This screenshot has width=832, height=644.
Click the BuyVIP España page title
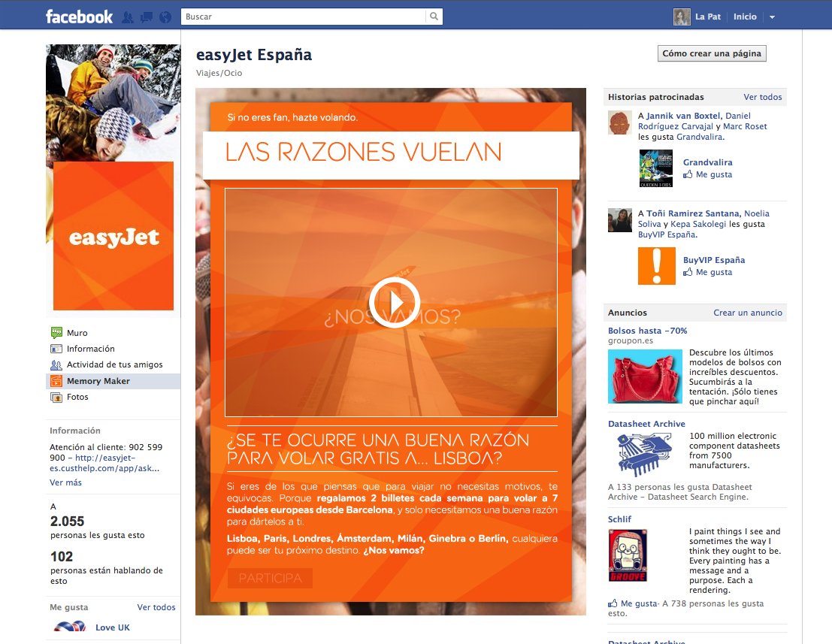point(714,260)
